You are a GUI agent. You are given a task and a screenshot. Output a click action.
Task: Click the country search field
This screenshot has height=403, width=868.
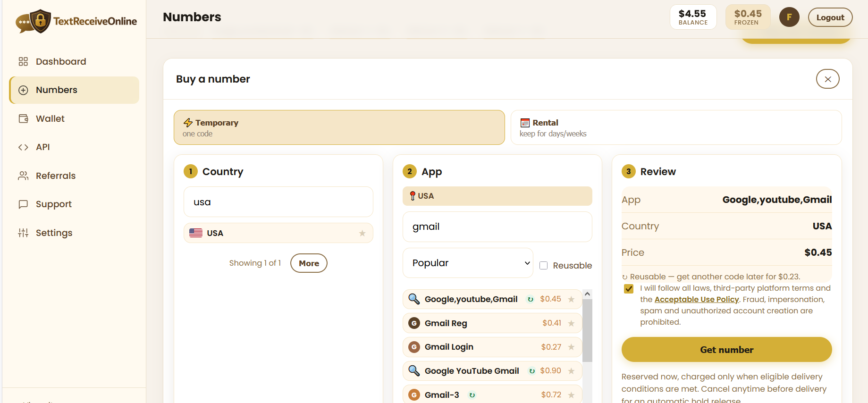(278, 202)
